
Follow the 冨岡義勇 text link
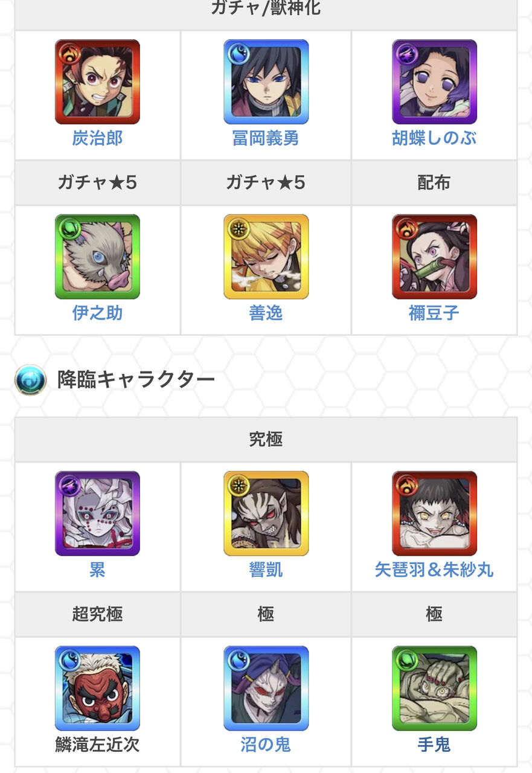(x=266, y=138)
